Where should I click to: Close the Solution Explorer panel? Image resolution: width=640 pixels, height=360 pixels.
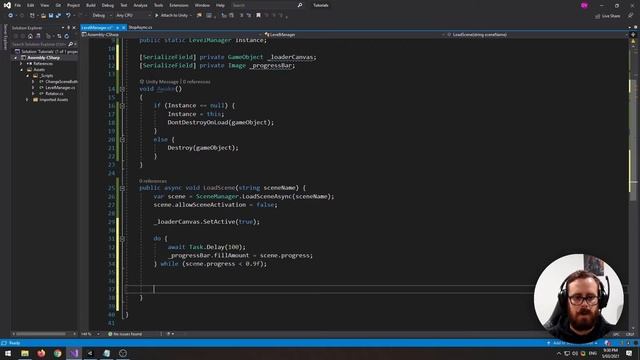pyautogui.click(x=74, y=28)
